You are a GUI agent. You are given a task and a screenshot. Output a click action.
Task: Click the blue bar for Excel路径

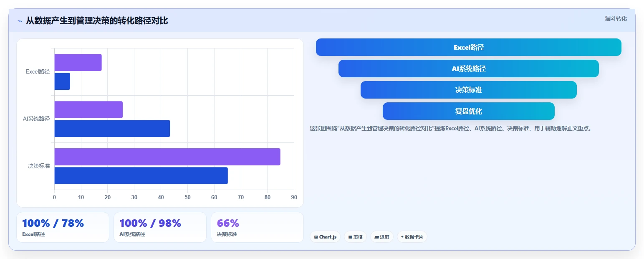62,81
